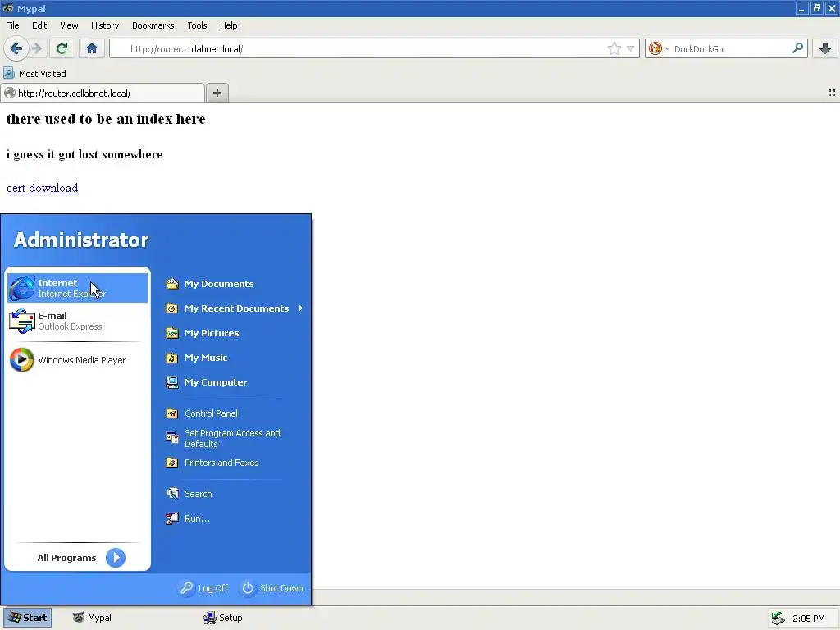Screen dimensions: 840x630
Task: Click the network tray icon
Action: (778, 619)
